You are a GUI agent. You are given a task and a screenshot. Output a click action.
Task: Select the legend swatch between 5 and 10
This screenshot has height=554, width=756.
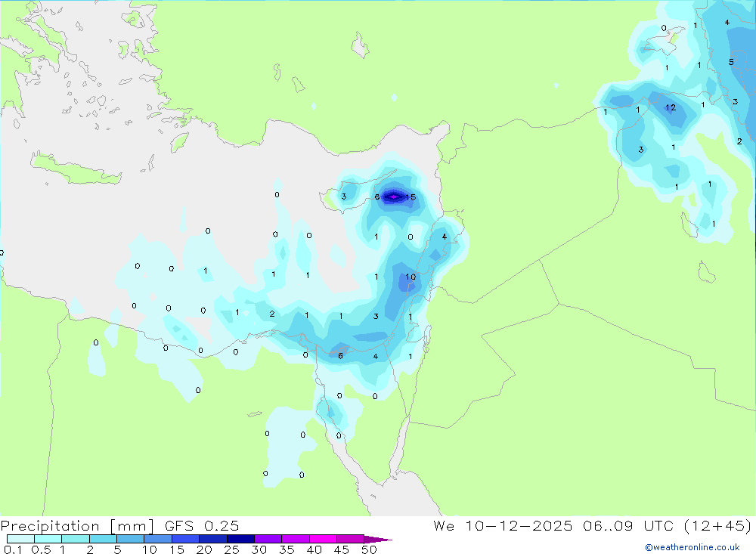coord(131,539)
